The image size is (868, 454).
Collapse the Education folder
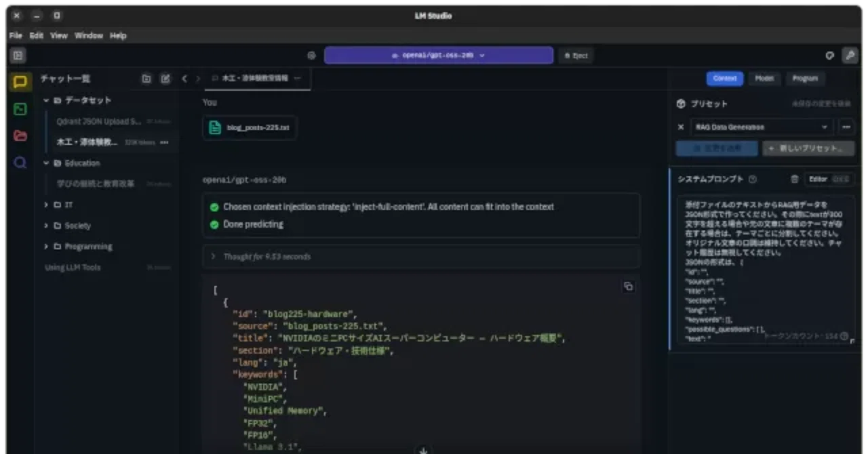pyautogui.click(x=46, y=163)
